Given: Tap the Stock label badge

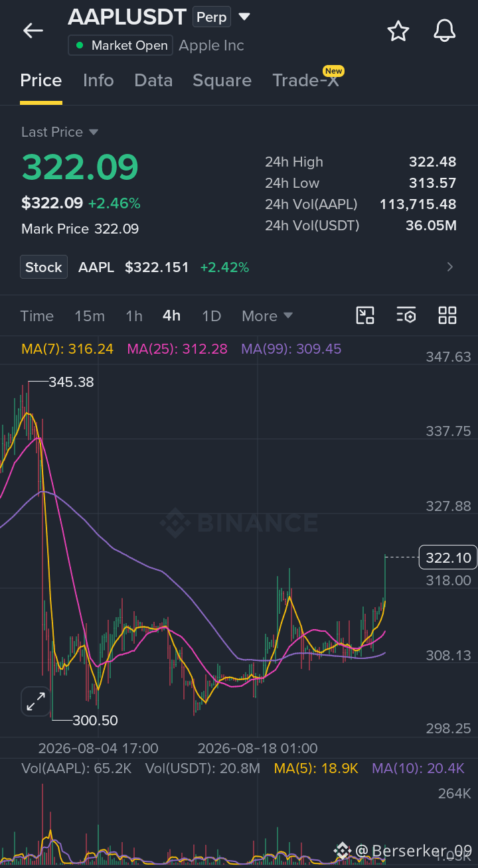Looking at the screenshot, I should tap(44, 267).
